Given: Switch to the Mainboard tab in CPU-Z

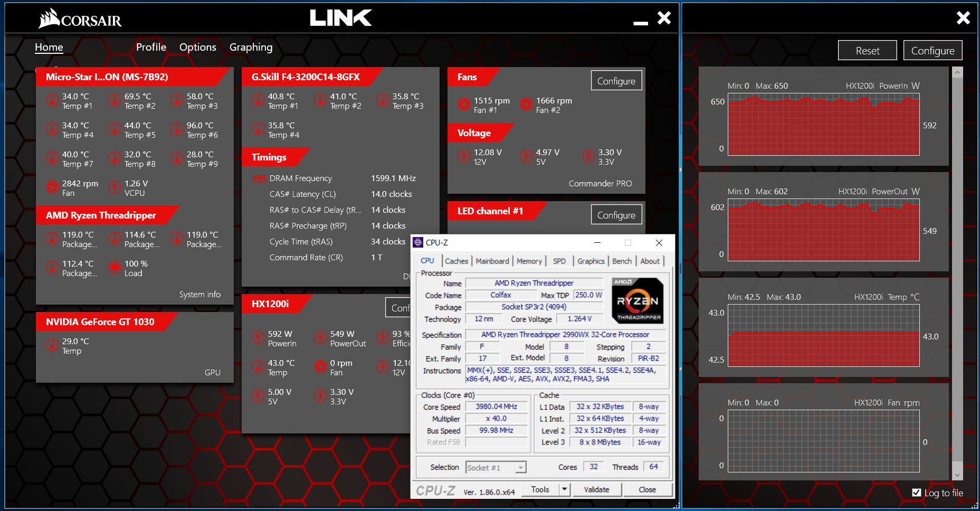Looking at the screenshot, I should click(492, 261).
